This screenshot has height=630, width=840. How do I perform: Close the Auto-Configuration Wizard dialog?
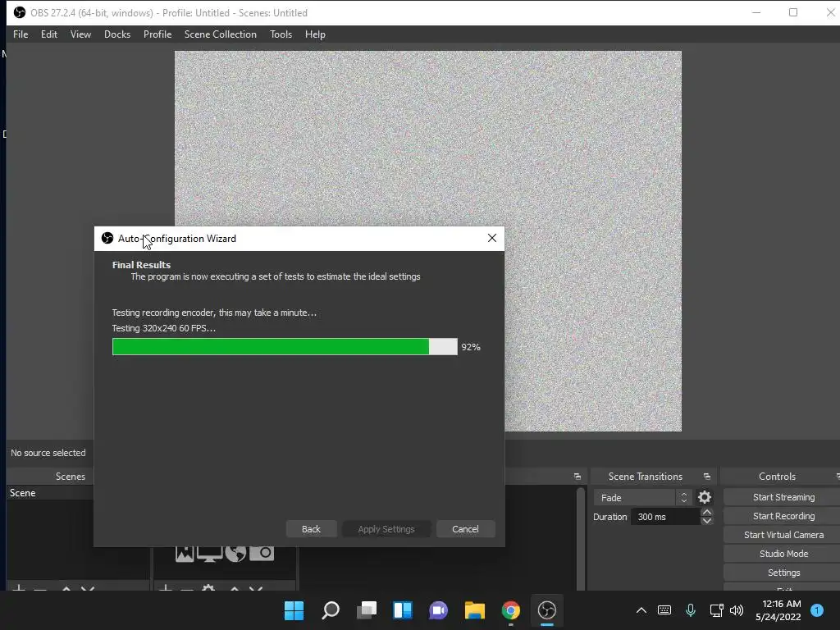click(492, 239)
